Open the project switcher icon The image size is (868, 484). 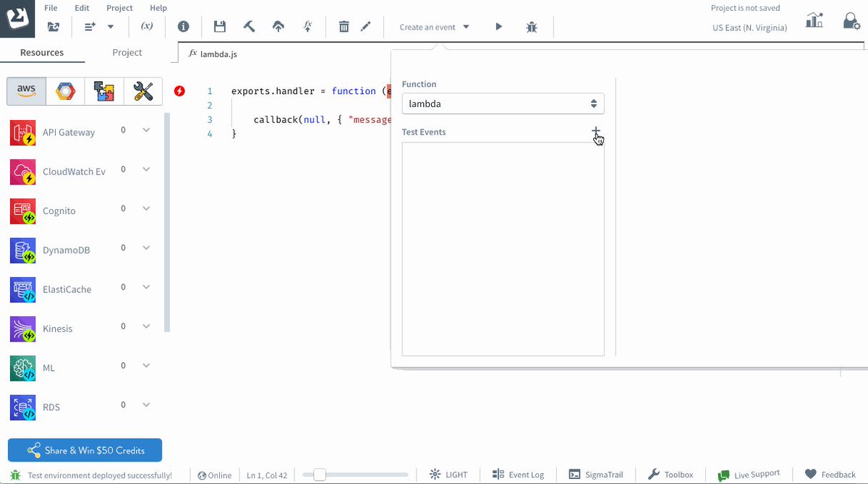pyautogui.click(x=54, y=27)
